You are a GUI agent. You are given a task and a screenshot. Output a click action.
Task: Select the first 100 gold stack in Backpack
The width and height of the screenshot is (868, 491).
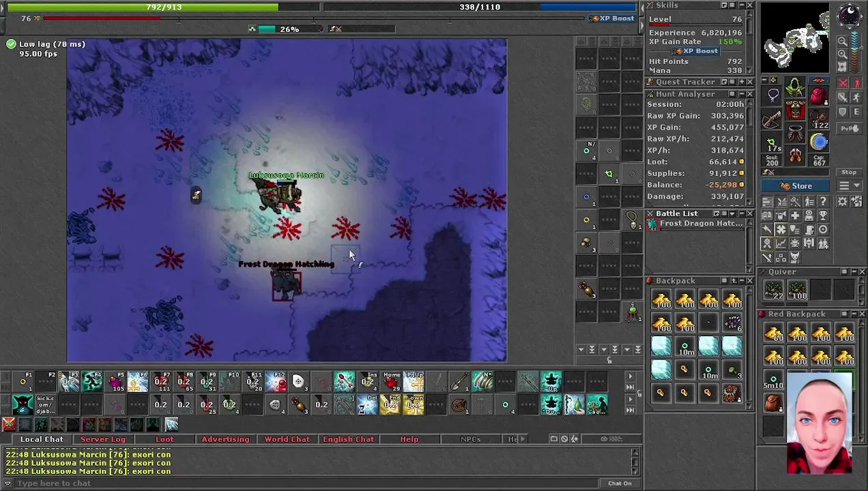pos(661,299)
